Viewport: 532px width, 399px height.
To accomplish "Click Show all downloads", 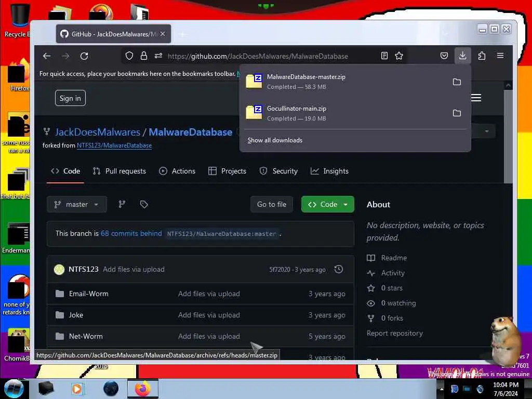I will click(275, 140).
